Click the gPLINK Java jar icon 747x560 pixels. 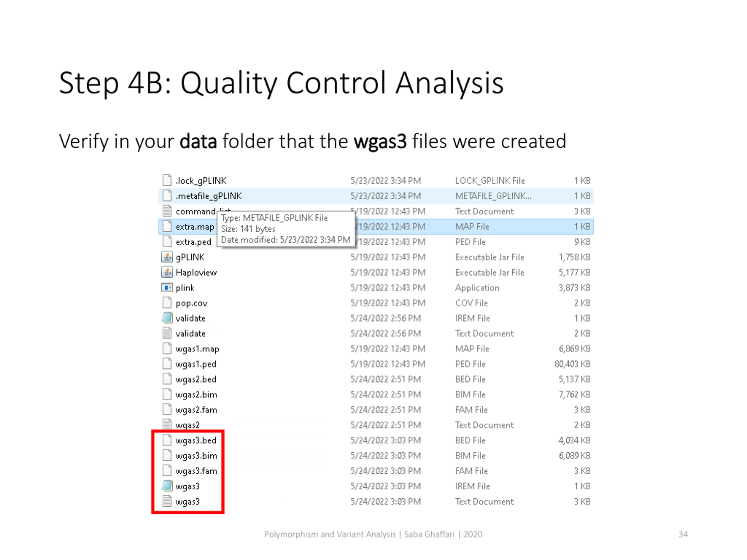167,257
